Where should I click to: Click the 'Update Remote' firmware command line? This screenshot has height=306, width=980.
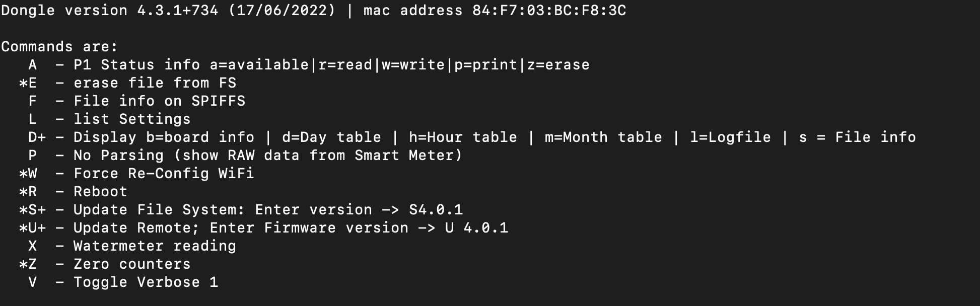(291, 228)
